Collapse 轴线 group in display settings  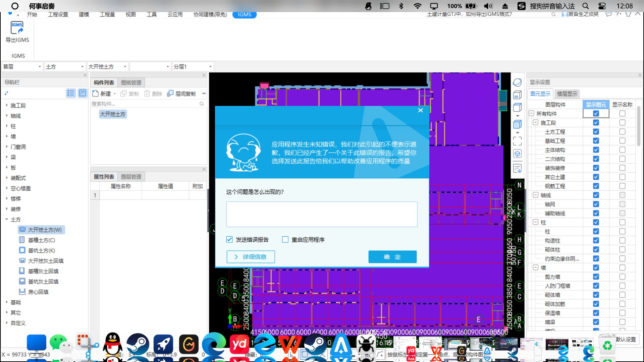click(x=536, y=195)
